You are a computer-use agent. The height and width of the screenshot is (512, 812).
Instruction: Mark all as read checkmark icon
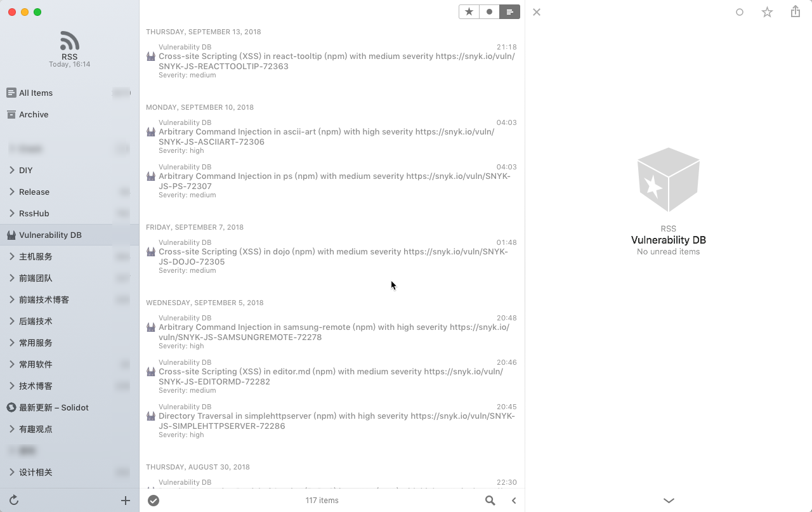pos(154,501)
